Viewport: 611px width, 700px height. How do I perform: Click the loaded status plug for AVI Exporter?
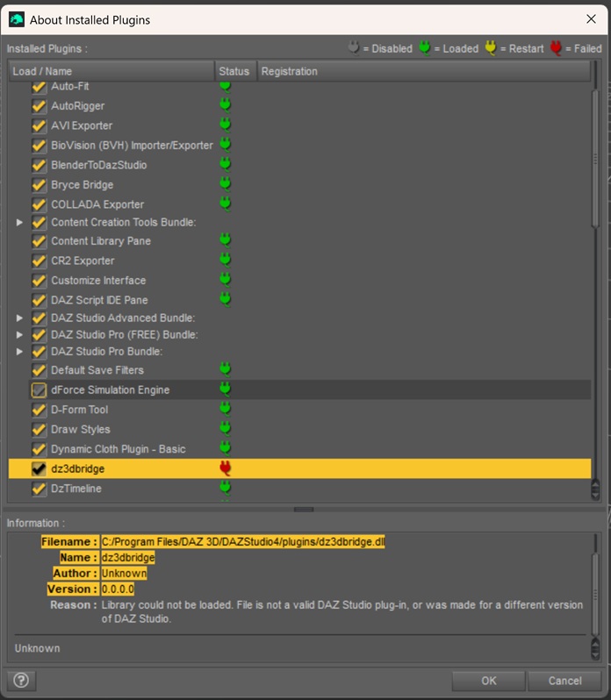(x=225, y=125)
